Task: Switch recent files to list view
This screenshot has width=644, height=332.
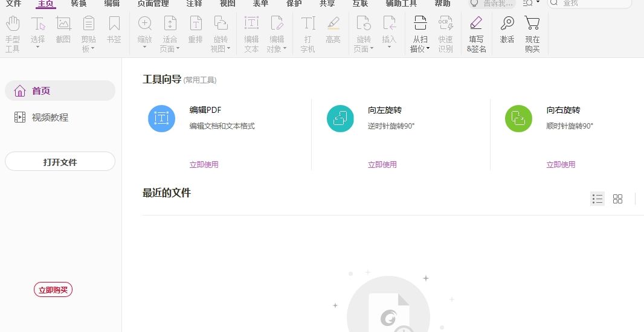Action: (597, 199)
